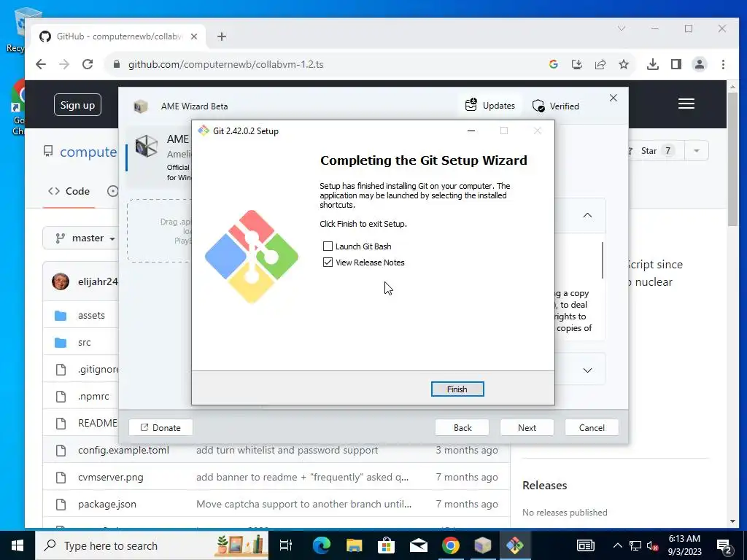Click Back in AME Wizard

coord(462,427)
